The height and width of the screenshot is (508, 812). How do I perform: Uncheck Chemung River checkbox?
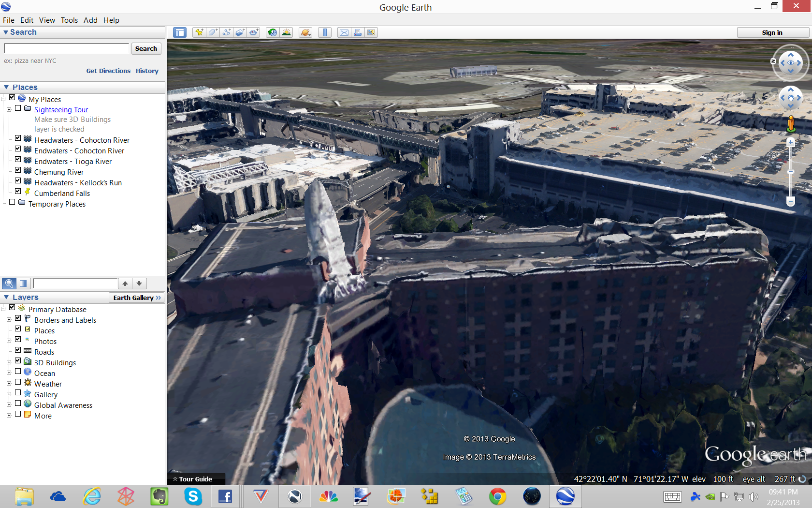(18, 170)
